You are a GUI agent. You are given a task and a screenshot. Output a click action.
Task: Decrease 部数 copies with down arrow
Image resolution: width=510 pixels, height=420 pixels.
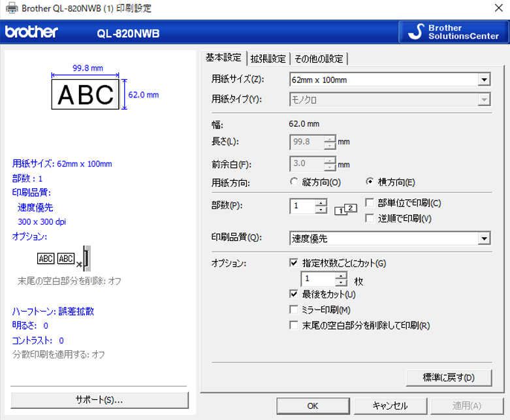click(x=321, y=210)
